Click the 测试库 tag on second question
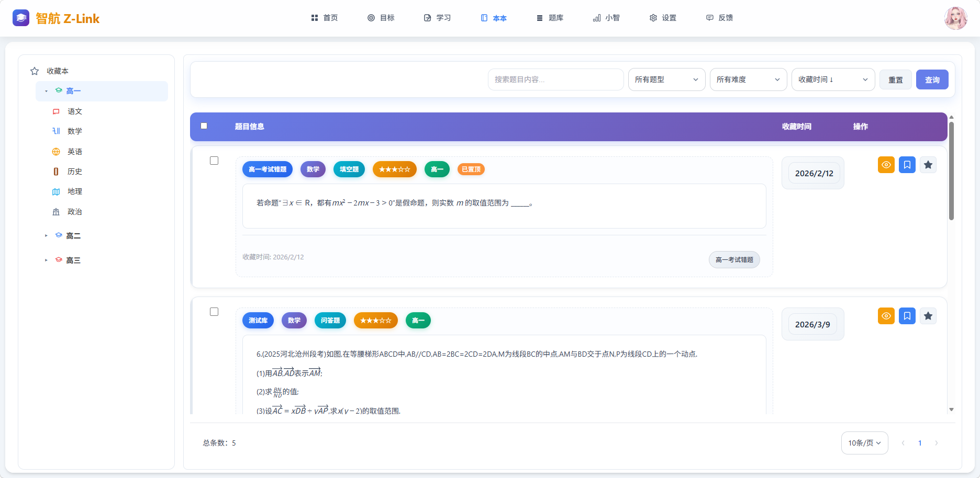Screen dimensions: 980x478 click(x=258, y=321)
